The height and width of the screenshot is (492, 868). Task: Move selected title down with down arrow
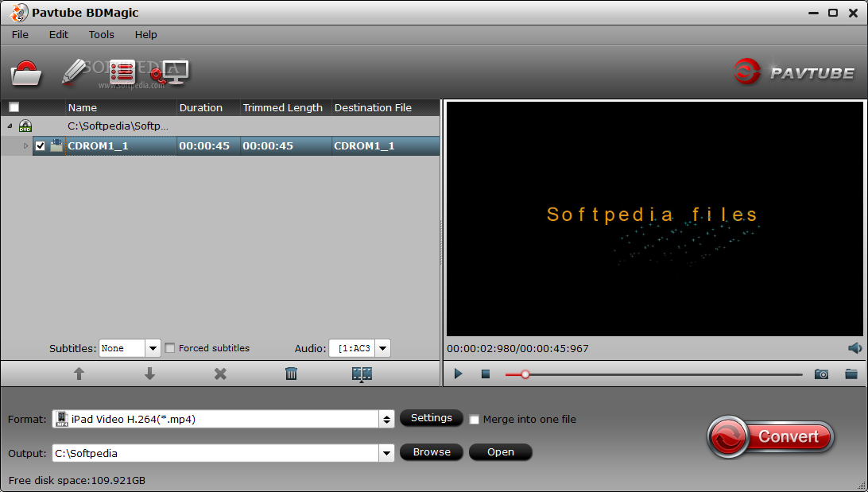149,374
